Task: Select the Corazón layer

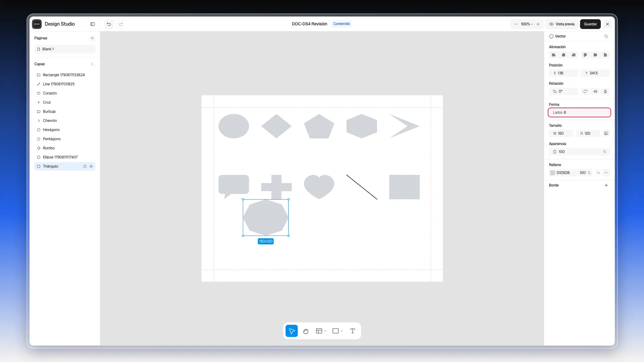Action: coord(65,93)
